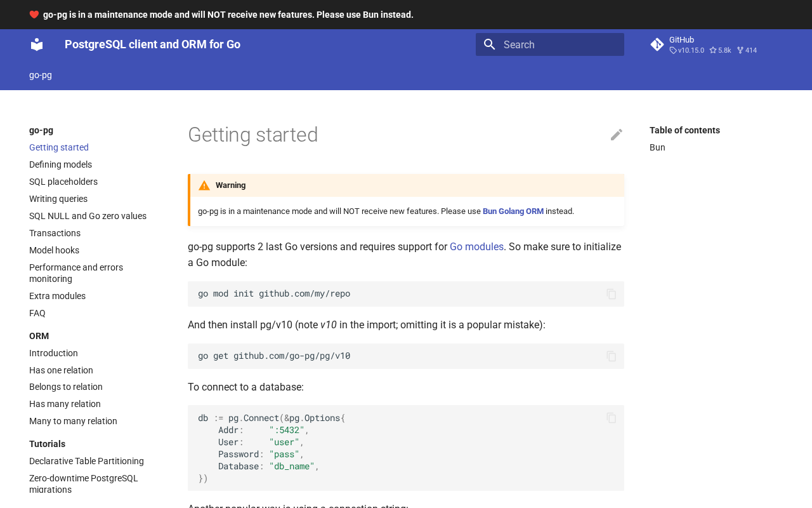Open Writing queries sidebar entry
This screenshot has width=812, height=508.
[x=58, y=199]
